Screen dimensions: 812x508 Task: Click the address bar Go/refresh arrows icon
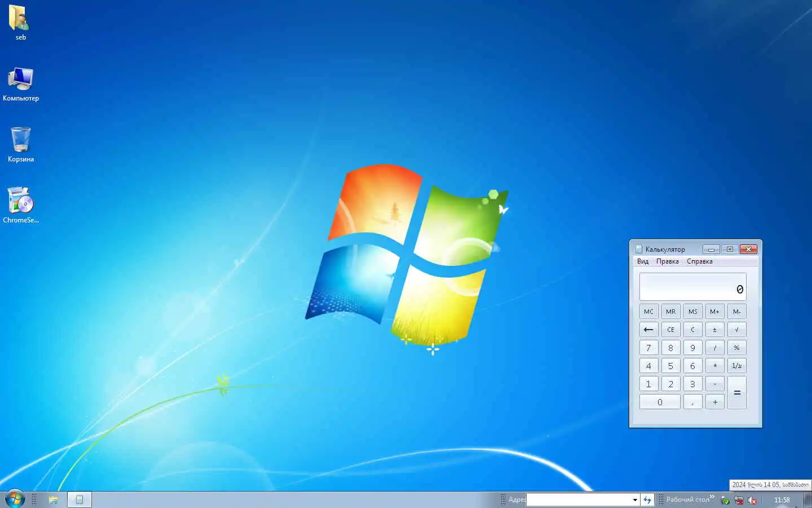[647, 500]
